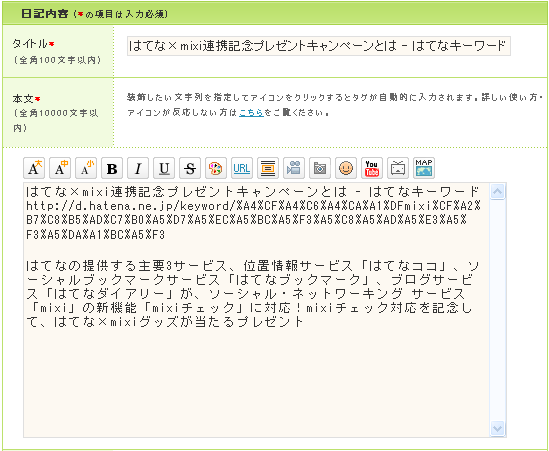Insert a blockquote tag
Image resolution: width=549 pixels, height=451 pixels.
268,168
